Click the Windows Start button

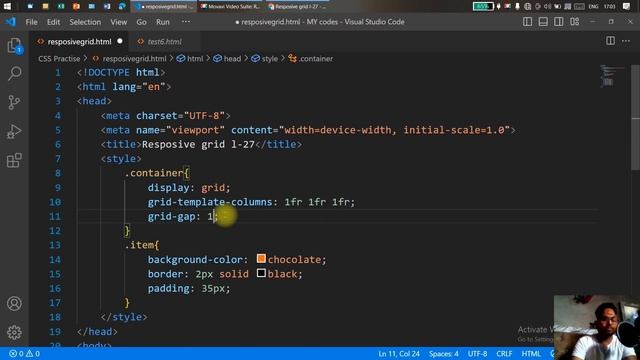tap(7, 6)
